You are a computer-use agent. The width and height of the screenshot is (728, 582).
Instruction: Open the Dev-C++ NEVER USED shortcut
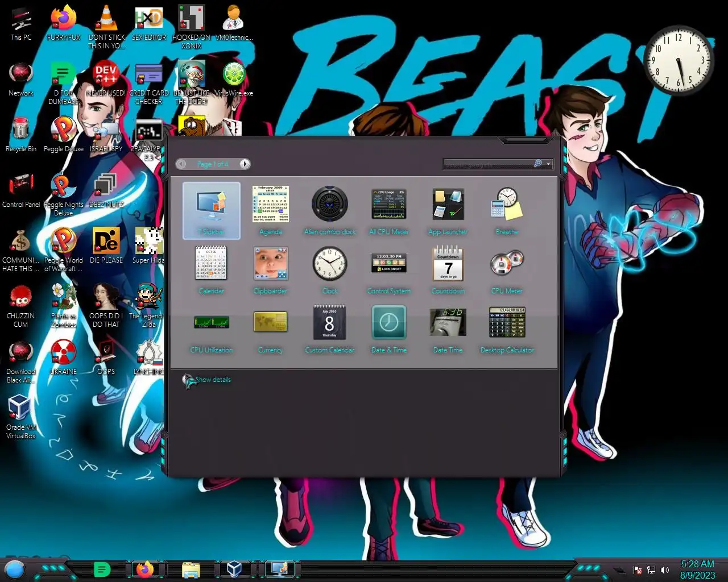106,79
